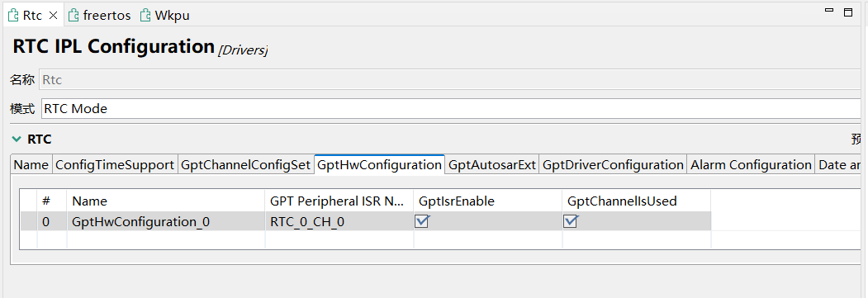868x298 pixels.
Task: Select the GptHwConfiguration_0 table row
Action: coord(365,222)
